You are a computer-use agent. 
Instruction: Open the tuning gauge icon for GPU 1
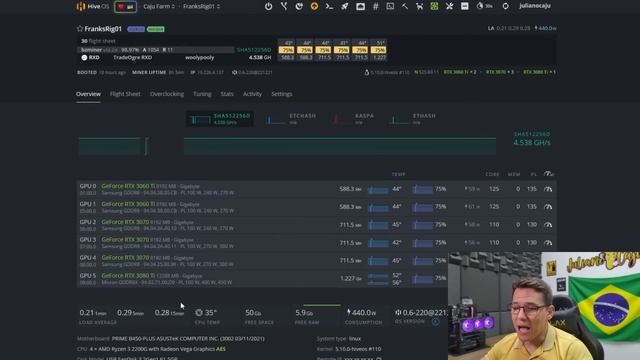[548, 207]
